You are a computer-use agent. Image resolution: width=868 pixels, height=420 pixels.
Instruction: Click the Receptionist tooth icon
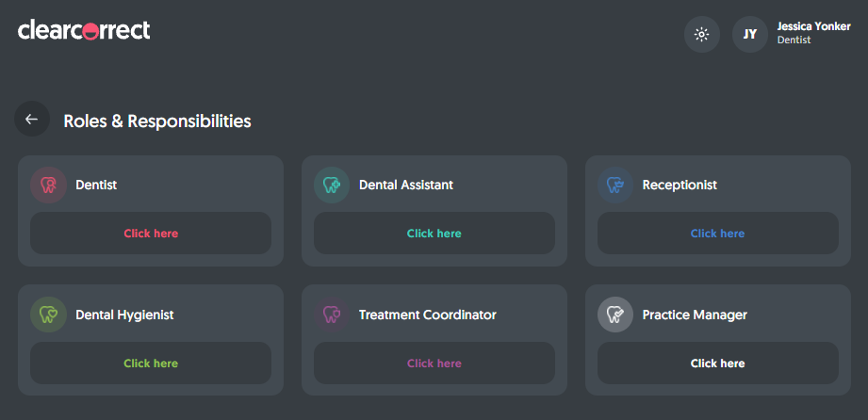click(615, 185)
